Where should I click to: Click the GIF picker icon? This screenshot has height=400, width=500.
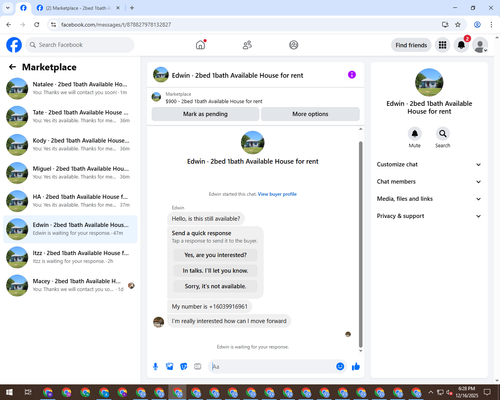click(x=198, y=367)
